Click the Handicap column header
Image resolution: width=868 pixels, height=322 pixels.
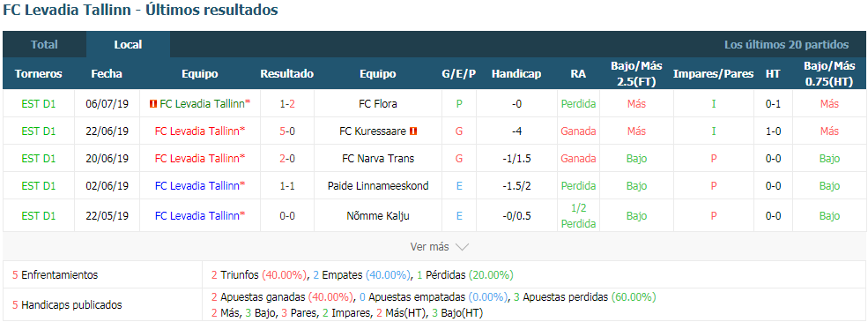click(x=516, y=74)
